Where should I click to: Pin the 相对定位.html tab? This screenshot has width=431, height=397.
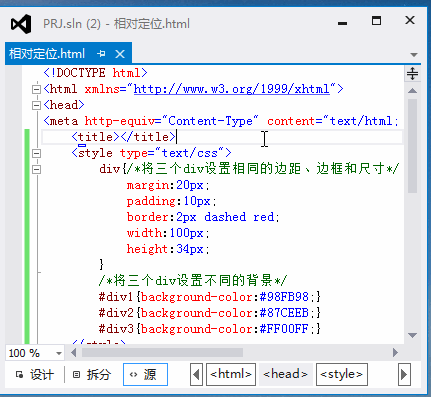point(101,53)
